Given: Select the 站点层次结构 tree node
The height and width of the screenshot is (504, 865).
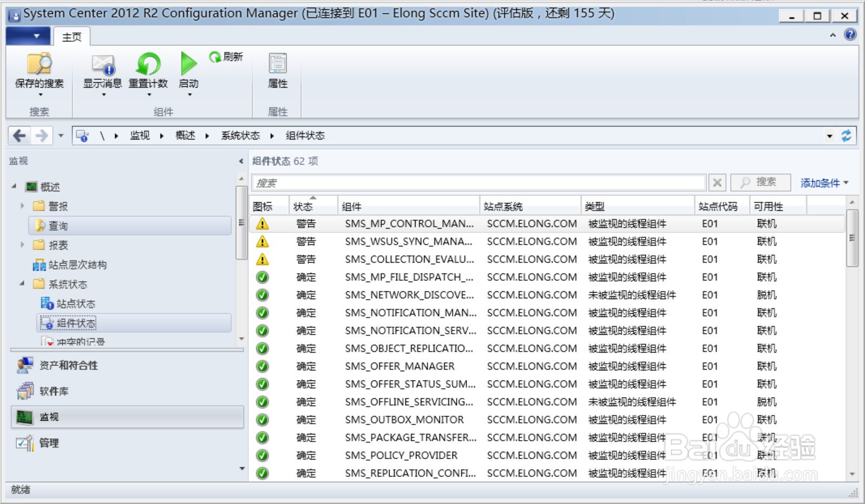Looking at the screenshot, I should pyautogui.click(x=70, y=265).
